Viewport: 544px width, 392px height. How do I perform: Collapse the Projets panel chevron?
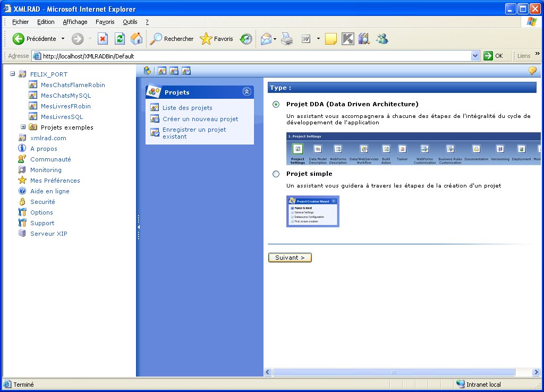[246, 92]
